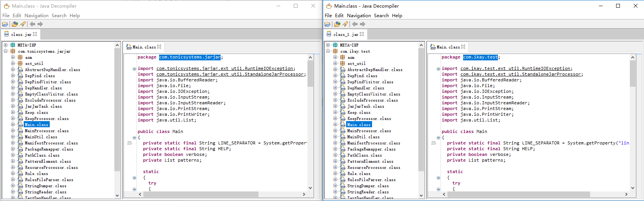
Task: Click Forward arrow in right window toolbar
Action: 363,24
